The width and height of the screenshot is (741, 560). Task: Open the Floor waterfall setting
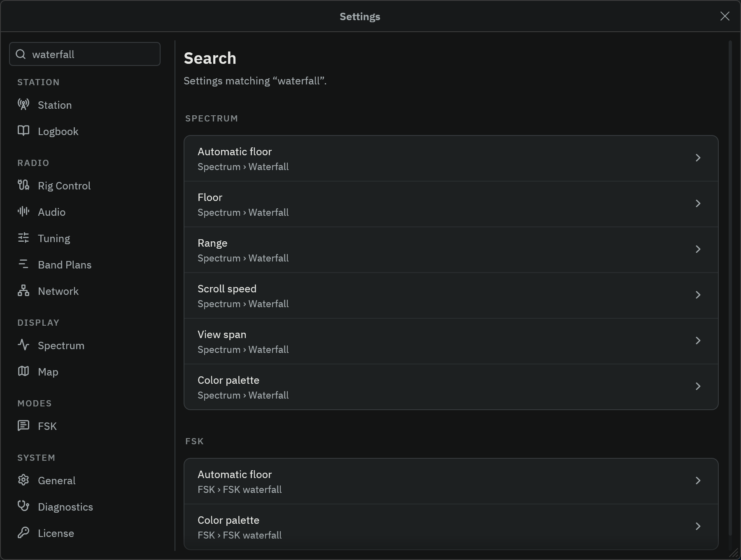click(x=451, y=204)
